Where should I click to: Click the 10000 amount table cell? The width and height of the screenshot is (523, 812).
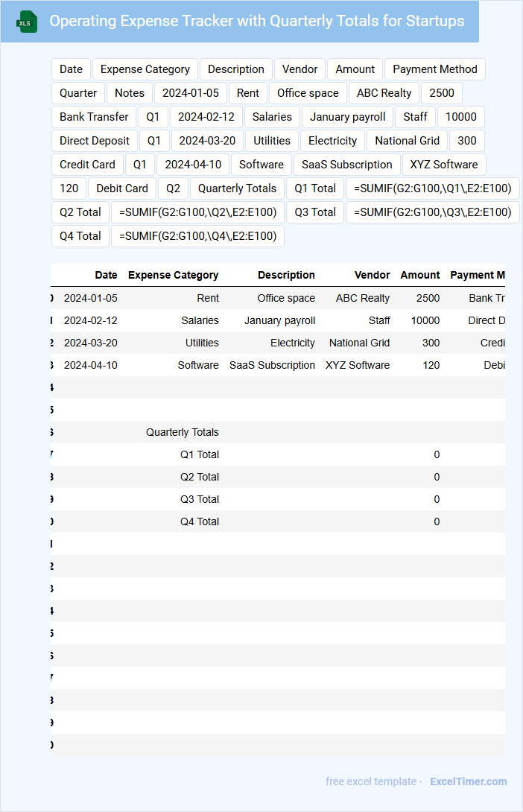click(425, 320)
